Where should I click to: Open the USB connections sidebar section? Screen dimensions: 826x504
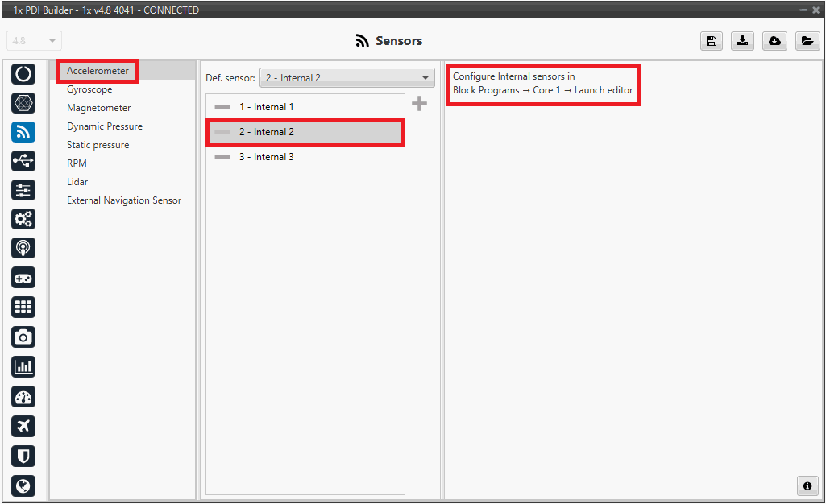tap(23, 160)
